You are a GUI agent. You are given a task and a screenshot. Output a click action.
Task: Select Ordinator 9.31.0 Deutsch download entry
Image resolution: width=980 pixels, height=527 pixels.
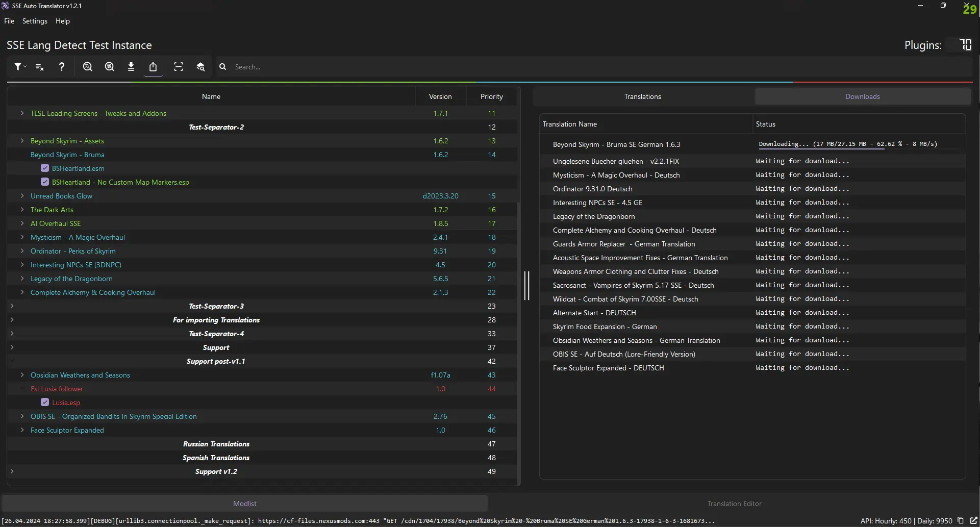click(x=752, y=189)
